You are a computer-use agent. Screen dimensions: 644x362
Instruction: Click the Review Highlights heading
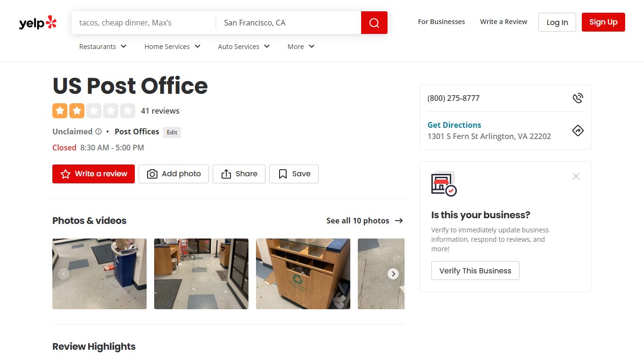click(x=94, y=346)
